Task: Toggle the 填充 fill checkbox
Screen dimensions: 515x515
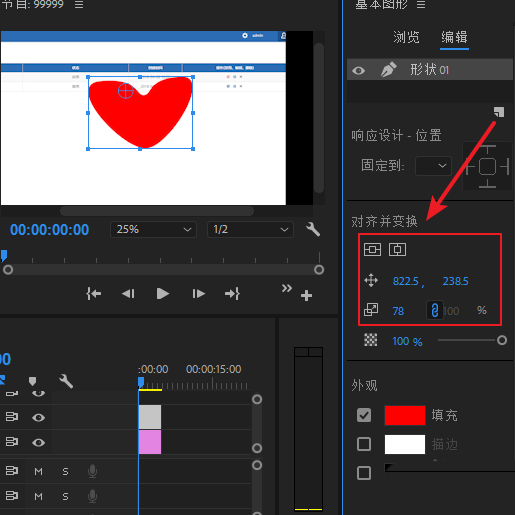Action: pyautogui.click(x=364, y=415)
